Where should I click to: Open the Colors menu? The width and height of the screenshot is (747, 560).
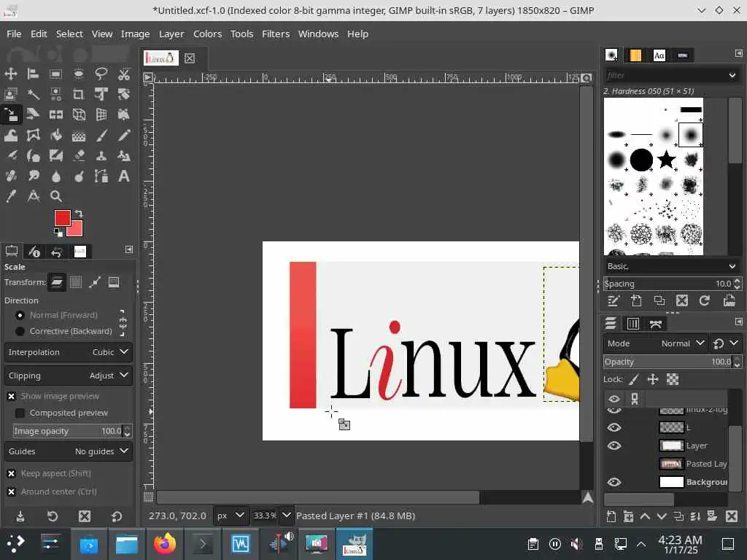[x=207, y=34]
